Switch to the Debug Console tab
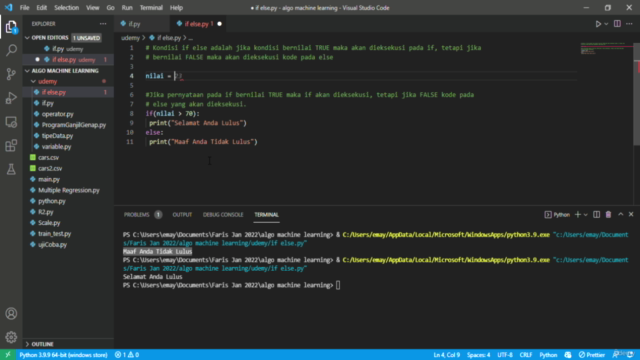The width and height of the screenshot is (640, 360). [x=223, y=215]
